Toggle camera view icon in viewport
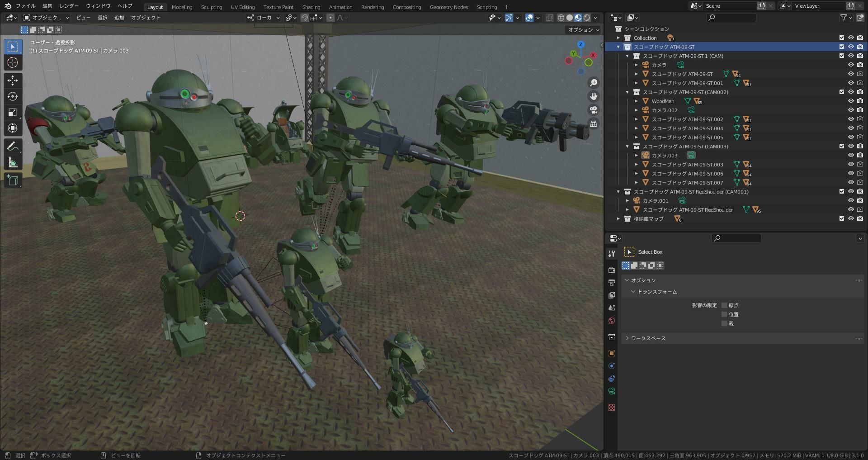 [594, 110]
